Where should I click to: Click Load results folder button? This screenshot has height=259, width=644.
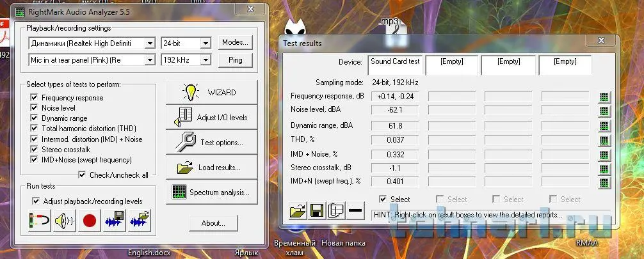(211, 168)
